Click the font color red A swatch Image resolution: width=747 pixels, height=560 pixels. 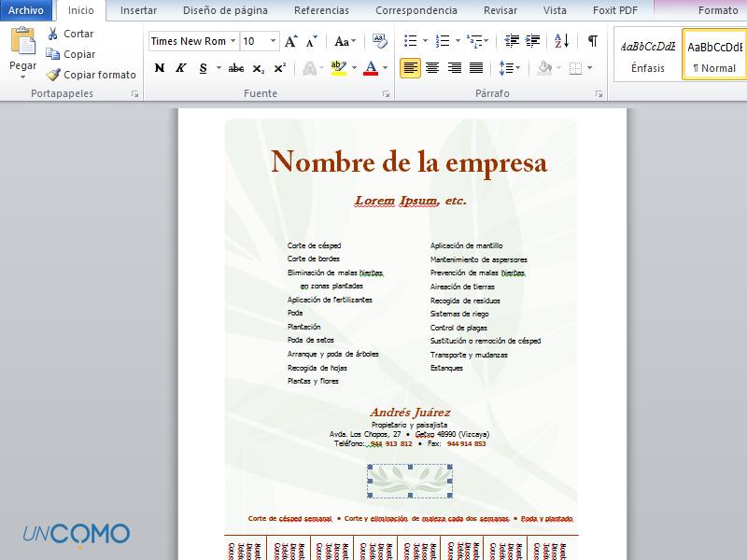tap(371, 68)
